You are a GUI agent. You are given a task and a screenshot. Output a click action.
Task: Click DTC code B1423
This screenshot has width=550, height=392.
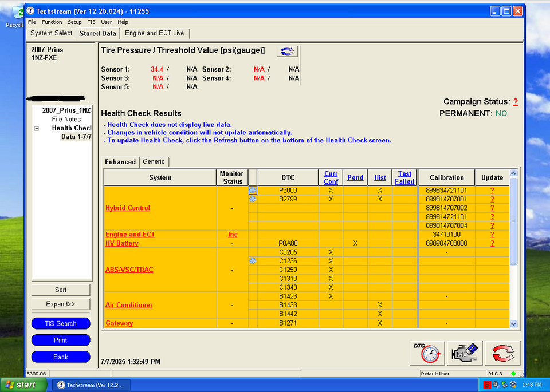pyautogui.click(x=288, y=296)
